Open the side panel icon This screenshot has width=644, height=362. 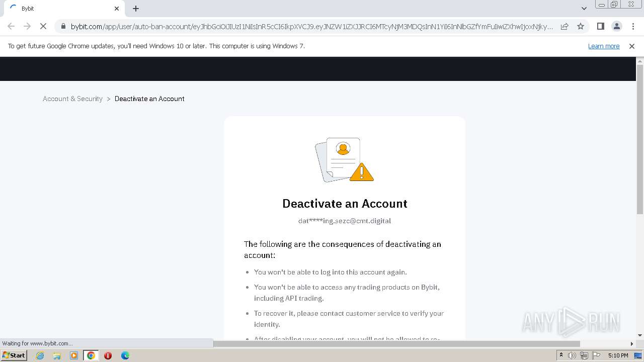coord(600,26)
